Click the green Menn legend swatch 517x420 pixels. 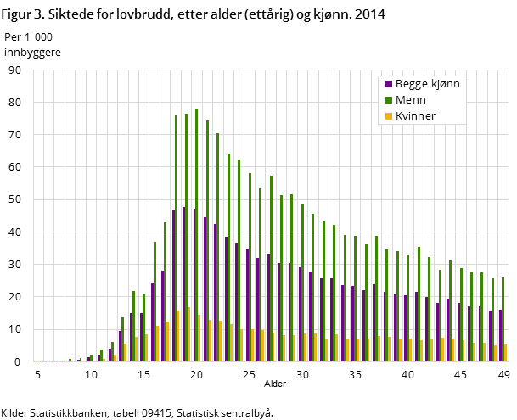click(388, 100)
